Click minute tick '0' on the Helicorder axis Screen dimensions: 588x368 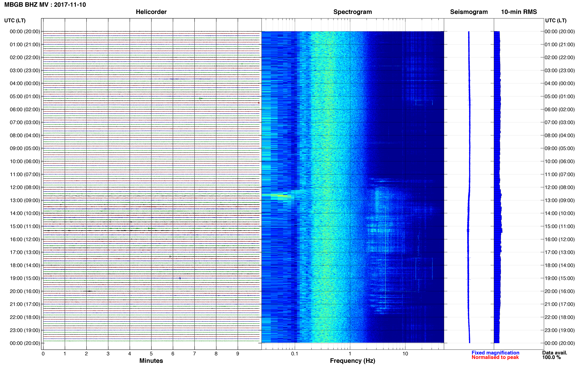point(43,354)
